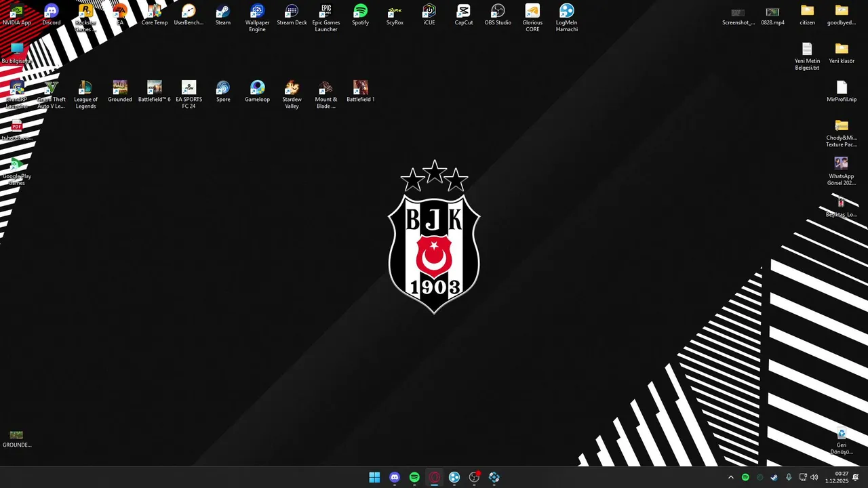Select Yeni Metin Belgesi.txt file

tap(807, 56)
